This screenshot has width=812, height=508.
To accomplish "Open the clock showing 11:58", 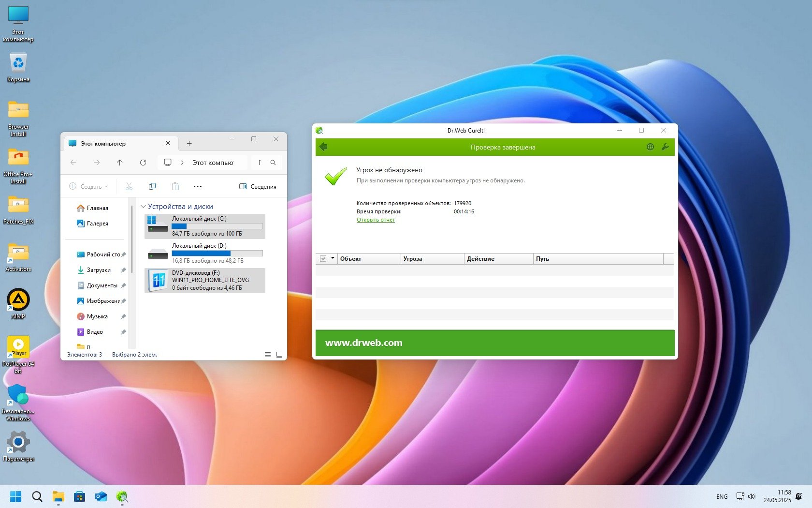I will click(777, 496).
